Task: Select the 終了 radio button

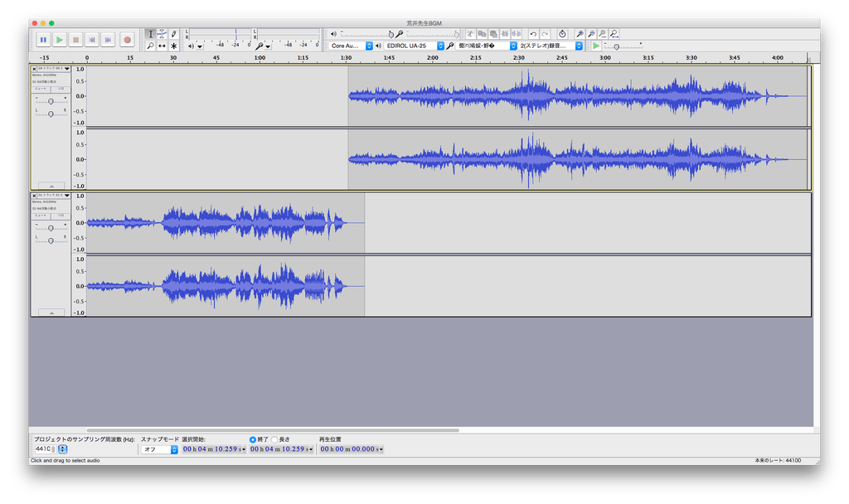Action: (253, 439)
